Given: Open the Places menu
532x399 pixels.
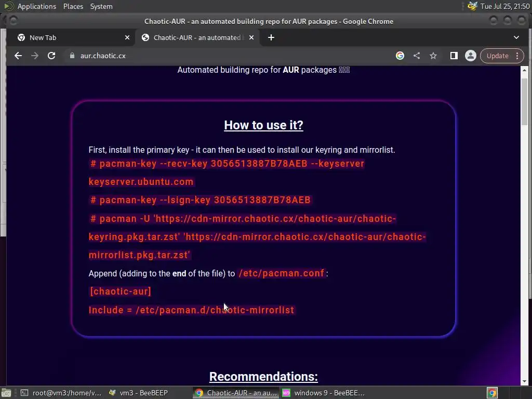Looking at the screenshot, I should tap(73, 6).
